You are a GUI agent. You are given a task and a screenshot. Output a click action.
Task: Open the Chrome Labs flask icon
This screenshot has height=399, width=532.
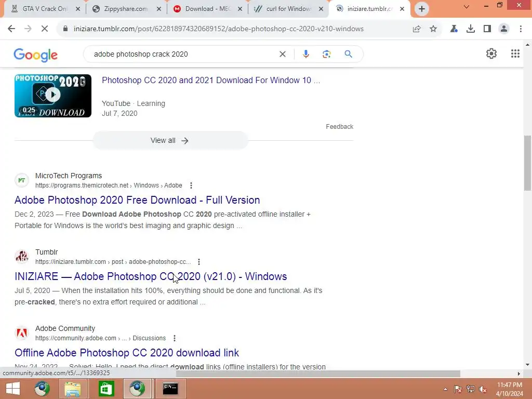[x=454, y=29]
